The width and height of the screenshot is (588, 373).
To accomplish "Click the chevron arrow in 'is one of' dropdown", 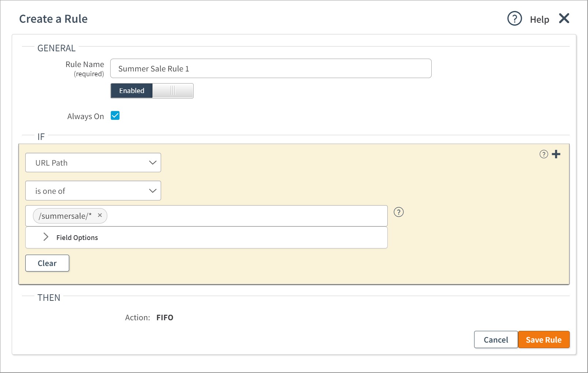I will [153, 191].
